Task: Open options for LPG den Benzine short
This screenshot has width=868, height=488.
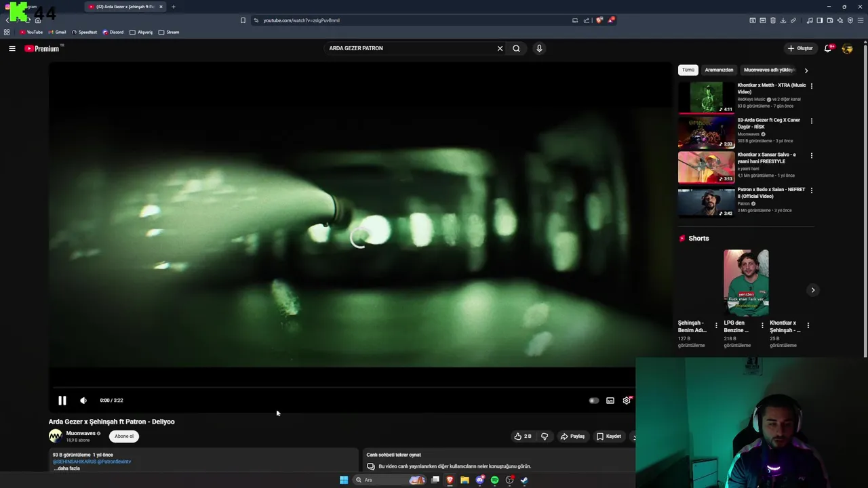Action: pos(762,325)
